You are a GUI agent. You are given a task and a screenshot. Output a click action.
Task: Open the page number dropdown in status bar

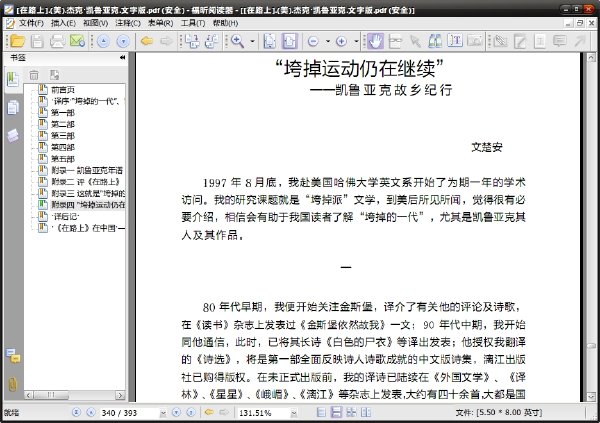tap(163, 413)
